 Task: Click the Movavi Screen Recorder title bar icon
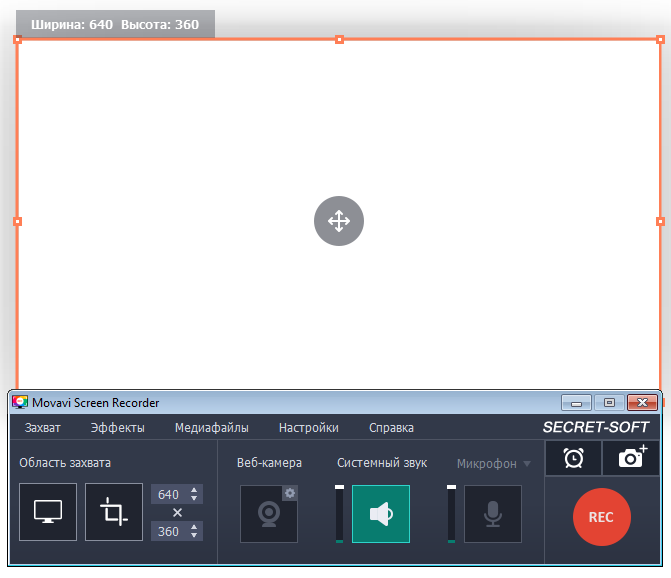pos(20,402)
